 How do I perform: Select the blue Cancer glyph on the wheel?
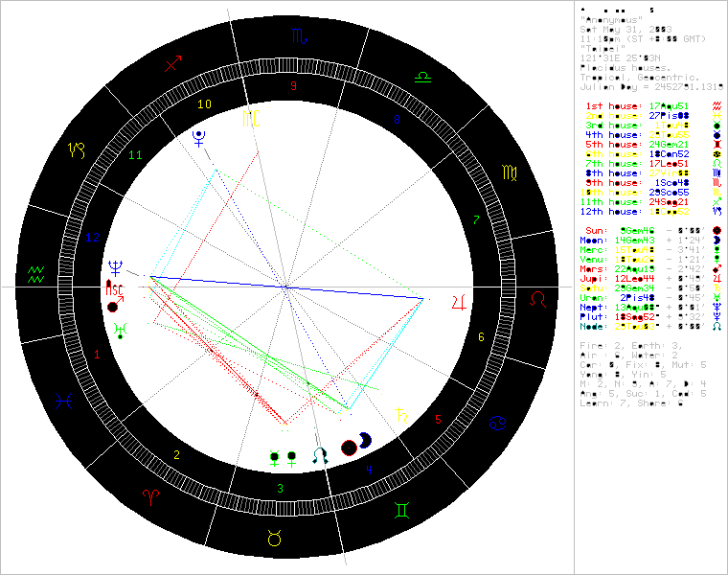[497, 423]
